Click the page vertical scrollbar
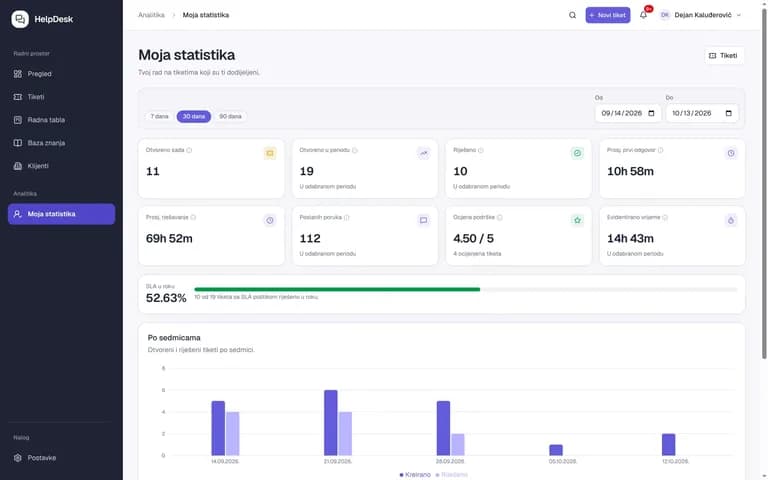This screenshot has width=768, height=480. click(x=764, y=184)
